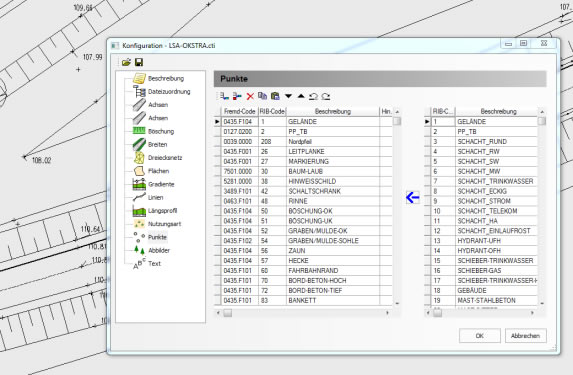Select Breiten in the tree
Image resolution: width=573 pixels, height=375 pixels.
[158, 144]
